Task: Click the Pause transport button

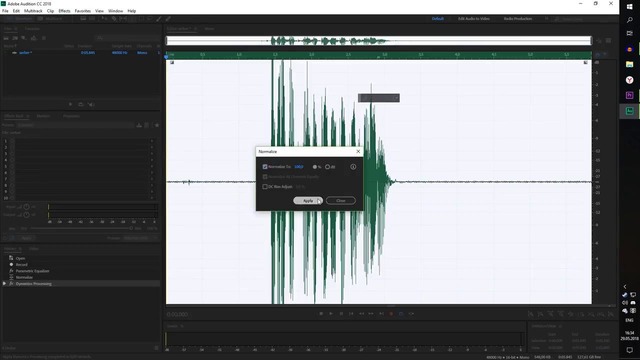Action: coord(341,313)
